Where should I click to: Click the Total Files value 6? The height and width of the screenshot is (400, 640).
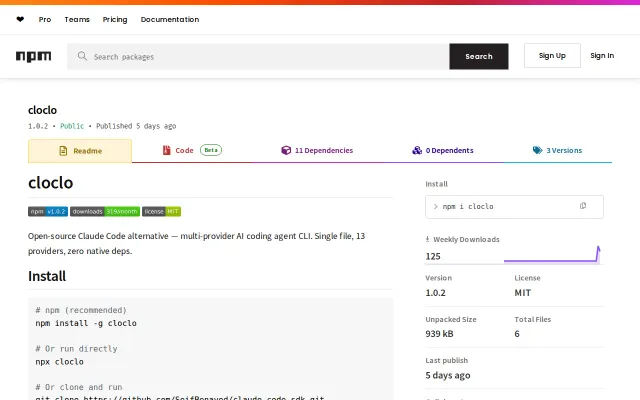coord(517,333)
